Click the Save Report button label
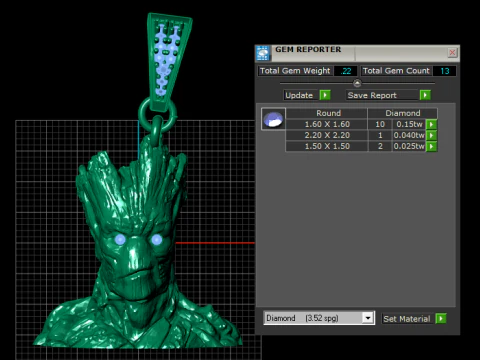The width and height of the screenshot is (480, 360). point(372,95)
